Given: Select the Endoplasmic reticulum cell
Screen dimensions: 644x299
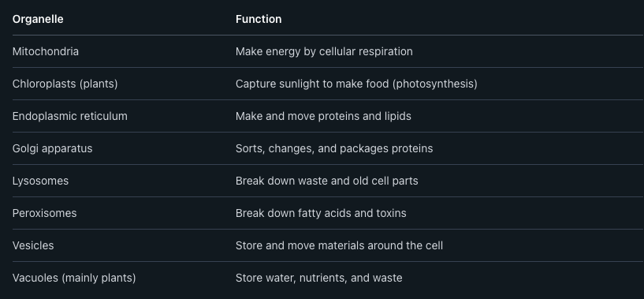Looking at the screenshot, I should pos(70,117).
